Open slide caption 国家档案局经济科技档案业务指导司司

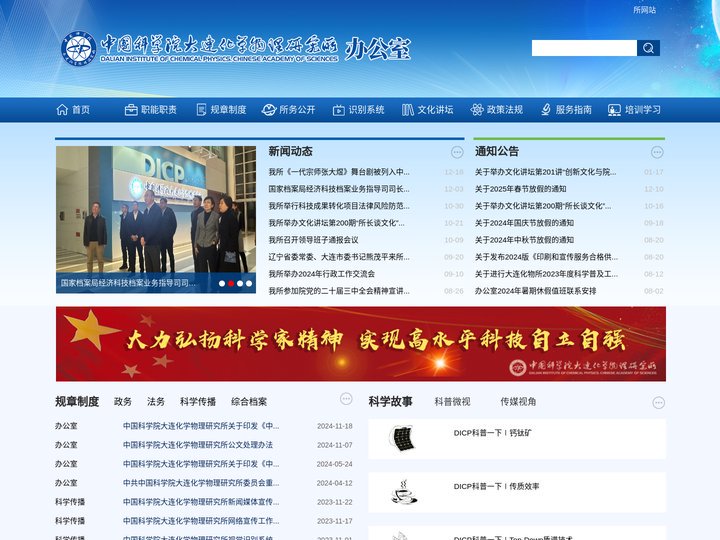[128, 283]
